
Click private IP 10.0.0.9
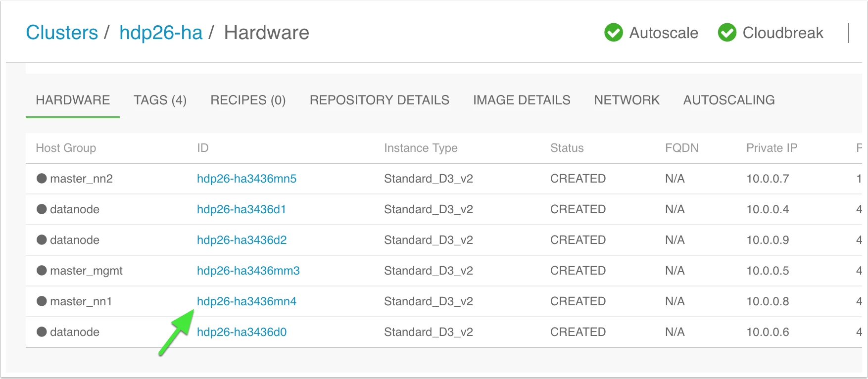[768, 240]
